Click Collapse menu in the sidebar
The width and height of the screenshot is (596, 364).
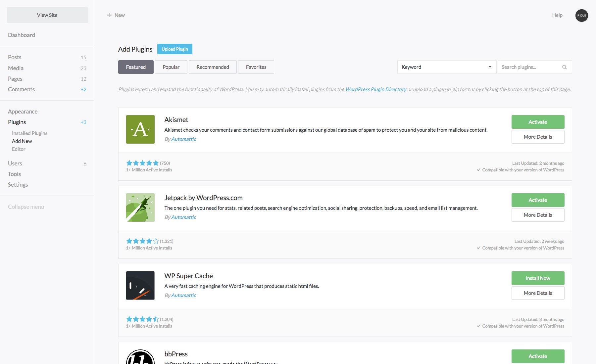coord(26,207)
